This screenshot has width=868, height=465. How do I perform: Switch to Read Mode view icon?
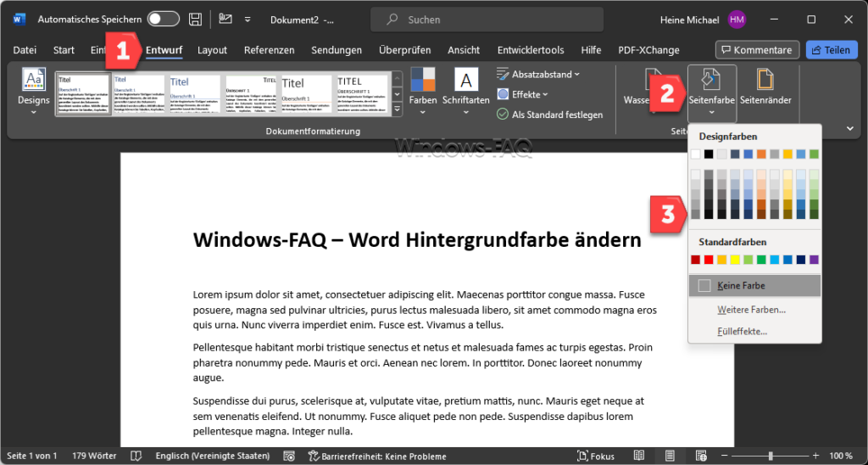[639, 457]
